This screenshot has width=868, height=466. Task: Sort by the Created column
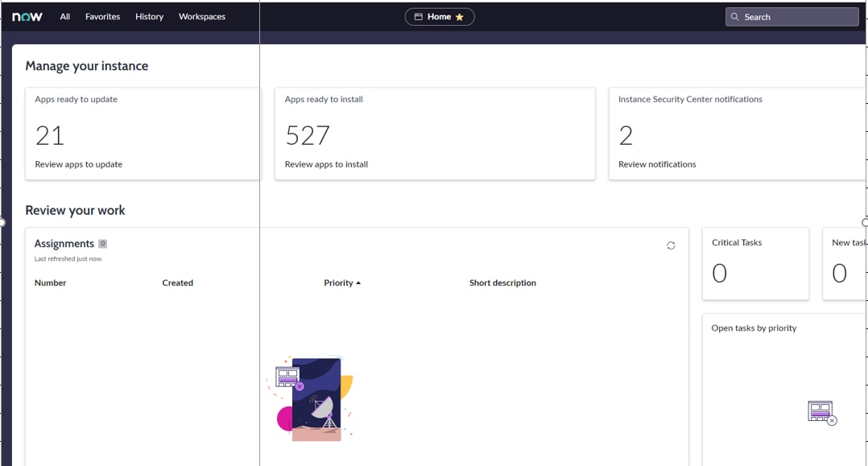[178, 282]
